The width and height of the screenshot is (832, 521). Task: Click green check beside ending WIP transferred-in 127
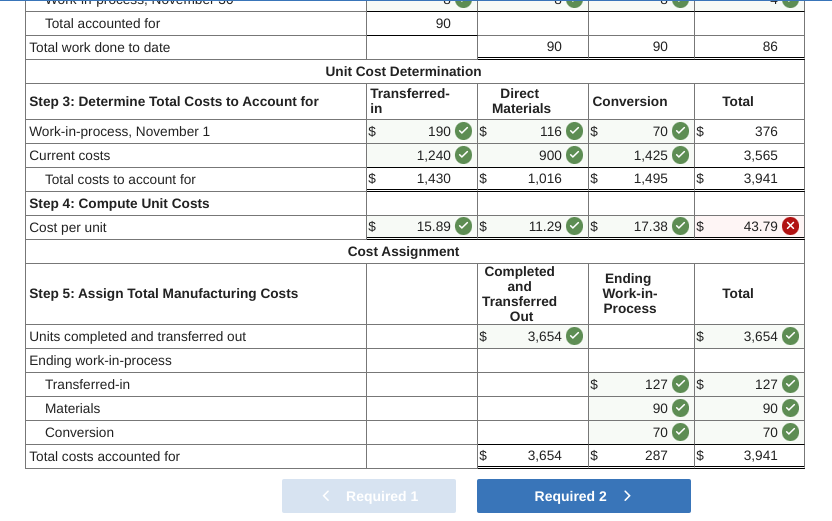tap(681, 384)
